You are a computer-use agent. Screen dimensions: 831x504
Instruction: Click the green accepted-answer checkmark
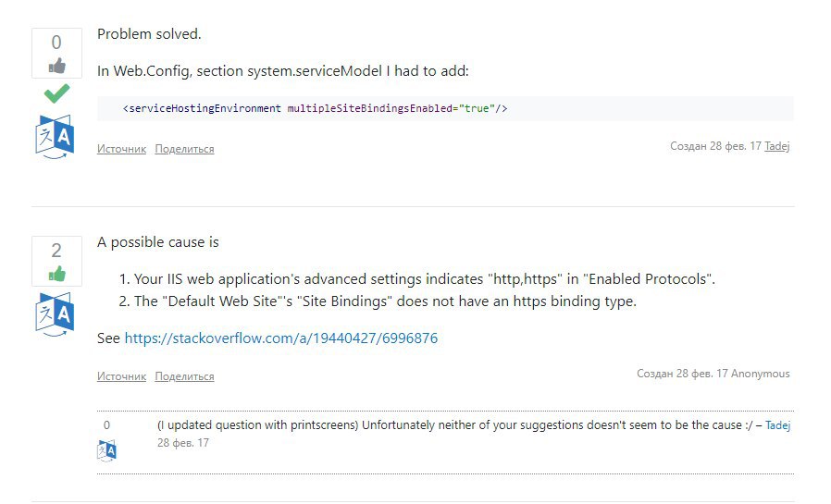[56, 93]
